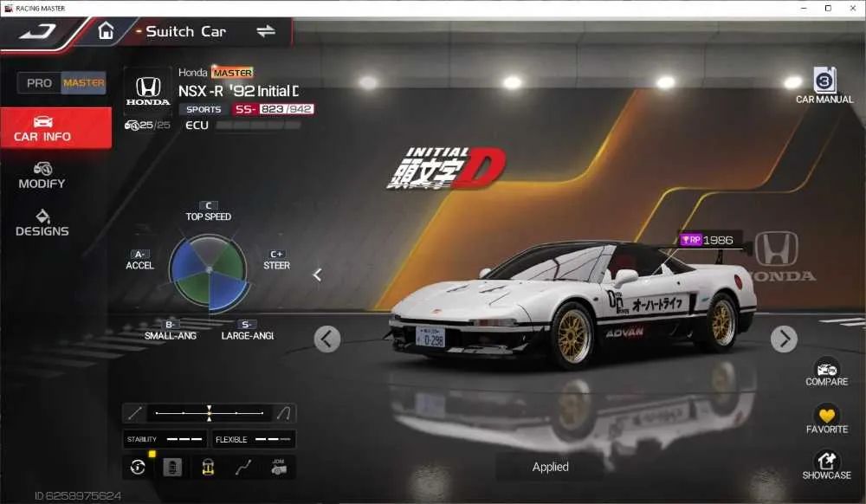Send the car to Showcase
Image resolution: width=866 pixels, height=504 pixels.
click(826, 465)
